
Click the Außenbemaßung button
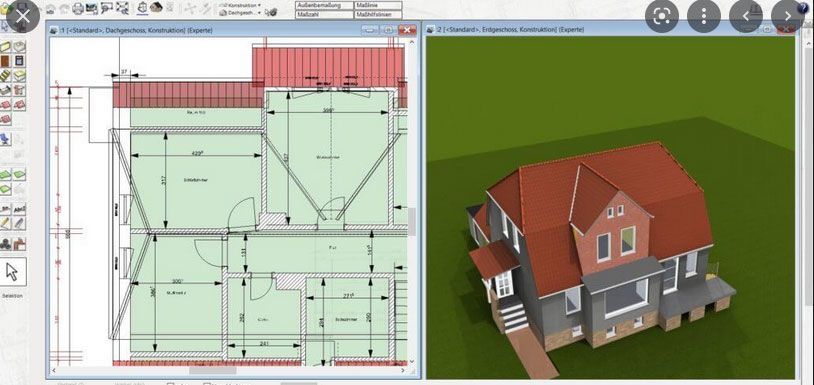[323, 5]
